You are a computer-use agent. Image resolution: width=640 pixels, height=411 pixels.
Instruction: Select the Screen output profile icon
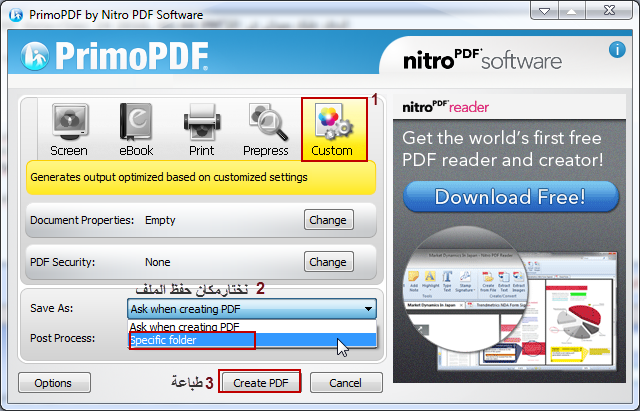tap(70, 130)
